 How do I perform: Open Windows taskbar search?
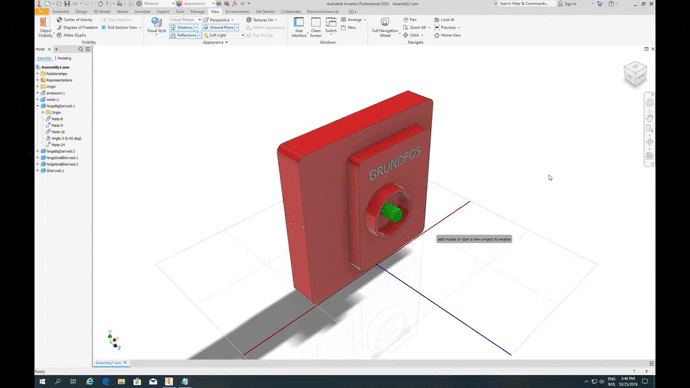tap(58, 381)
